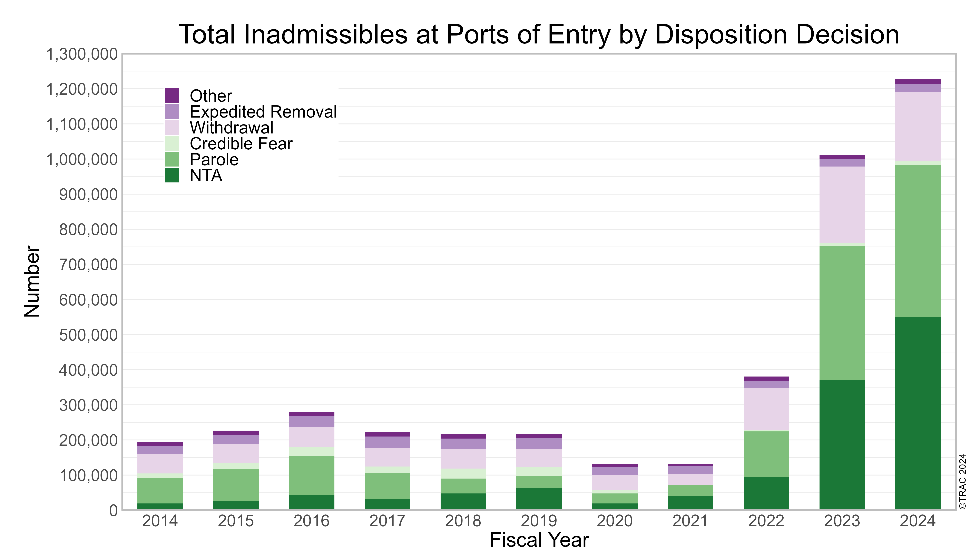The height and width of the screenshot is (551, 980).
Task: Select the 'Withdrawal' legend label
Action: click(x=232, y=128)
